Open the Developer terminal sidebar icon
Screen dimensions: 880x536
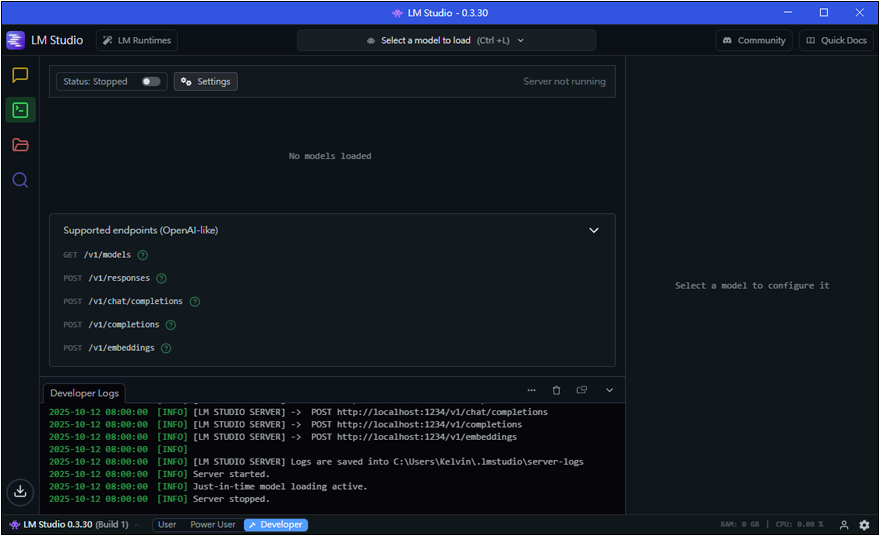[x=20, y=110]
